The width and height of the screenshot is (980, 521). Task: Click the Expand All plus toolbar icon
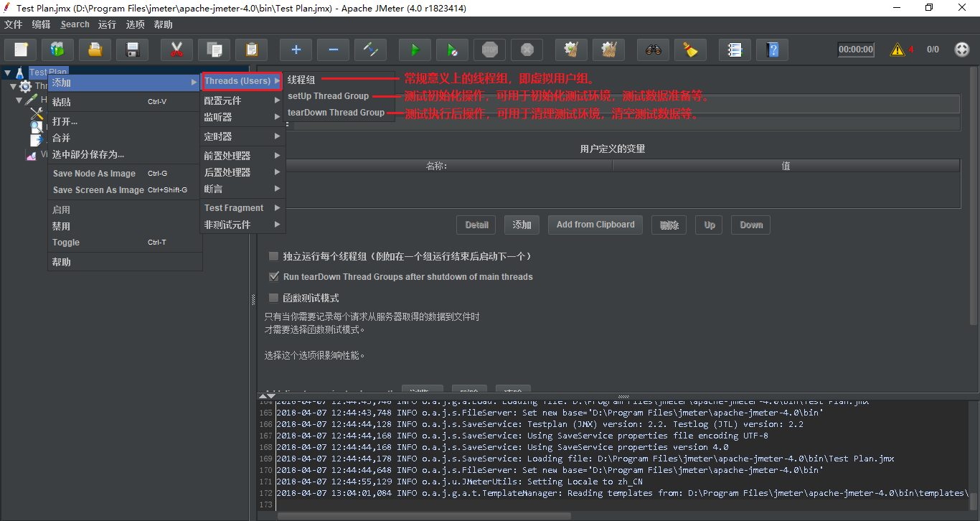point(296,50)
